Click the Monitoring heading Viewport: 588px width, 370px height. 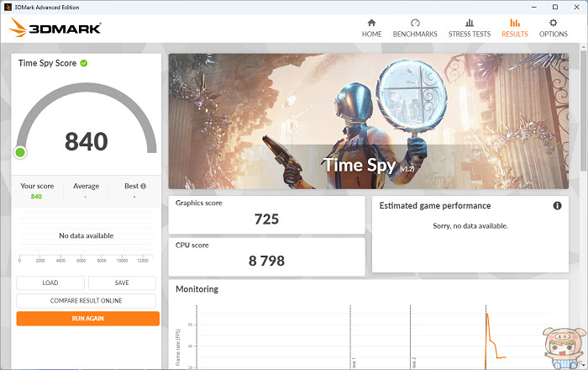pos(197,289)
